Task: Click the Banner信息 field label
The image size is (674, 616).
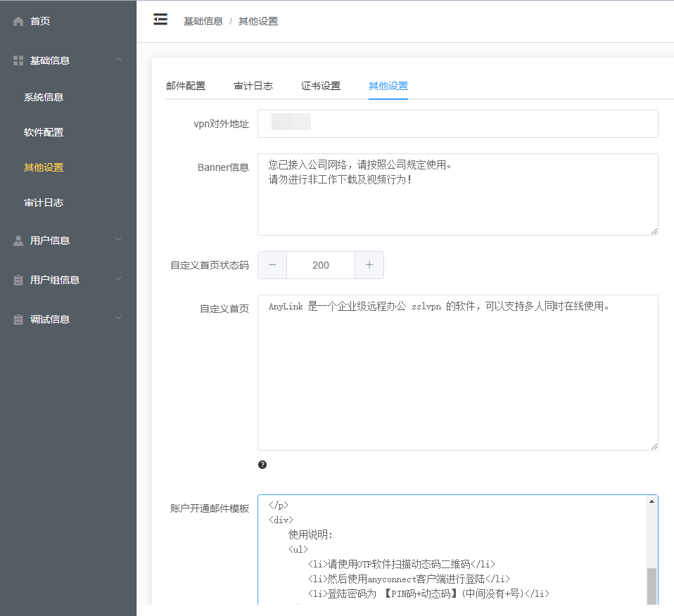Action: point(223,167)
